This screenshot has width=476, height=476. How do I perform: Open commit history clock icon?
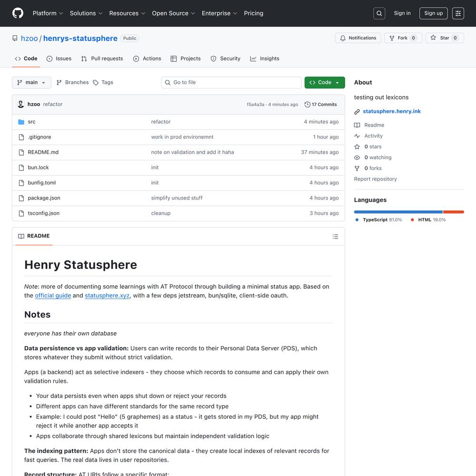307,104
